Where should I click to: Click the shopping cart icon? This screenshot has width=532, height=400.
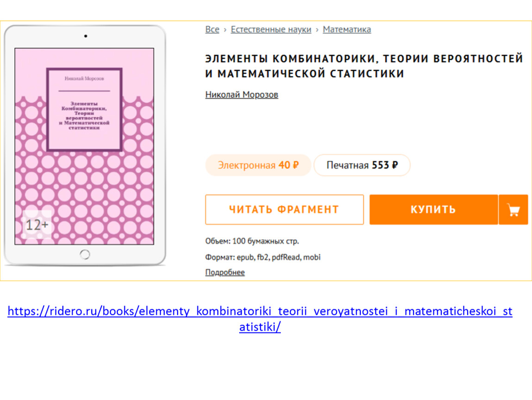tap(513, 210)
